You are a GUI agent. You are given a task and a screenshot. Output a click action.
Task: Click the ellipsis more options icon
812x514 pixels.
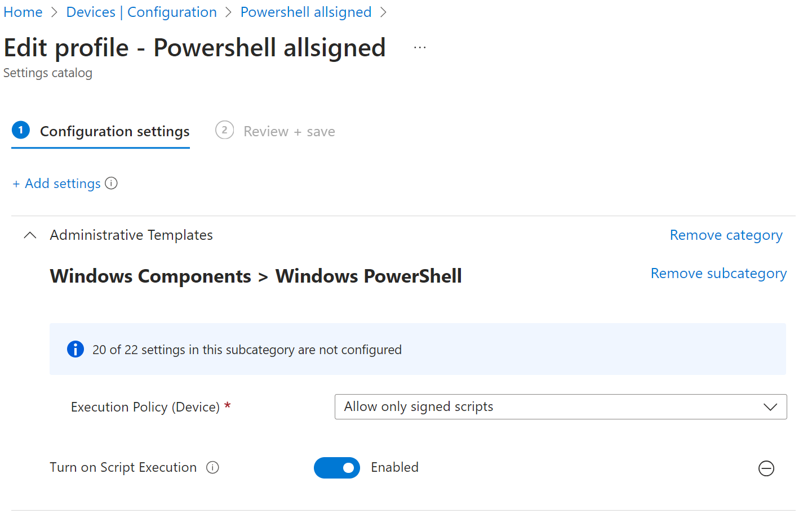coord(420,48)
